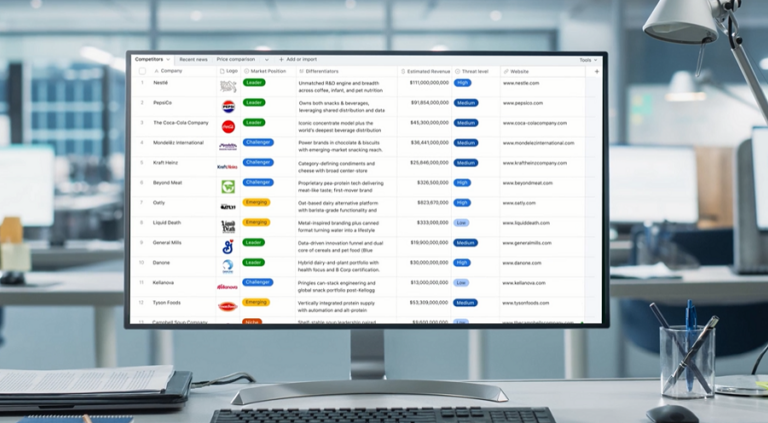This screenshot has width=768, height=423.
Task: Click the Estimated Revenue dollar icon
Action: click(x=403, y=71)
